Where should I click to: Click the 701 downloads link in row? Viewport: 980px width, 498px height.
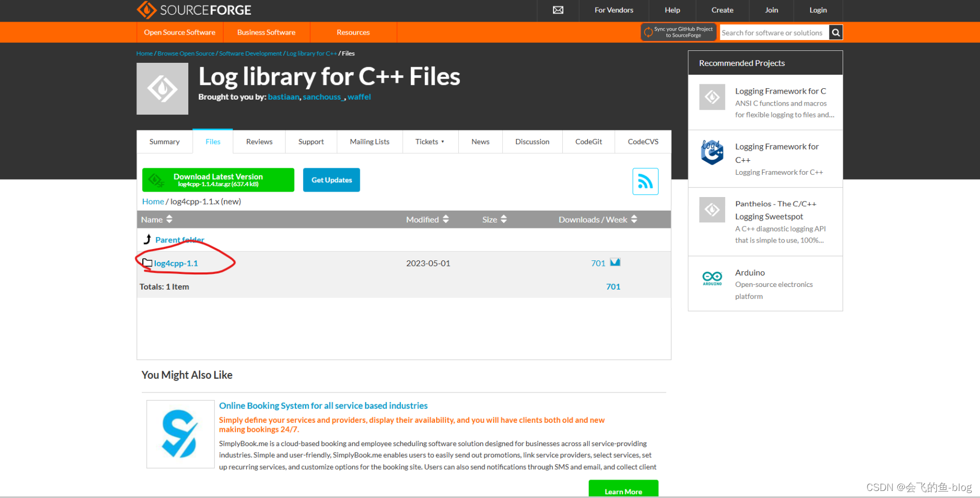[x=598, y=263]
